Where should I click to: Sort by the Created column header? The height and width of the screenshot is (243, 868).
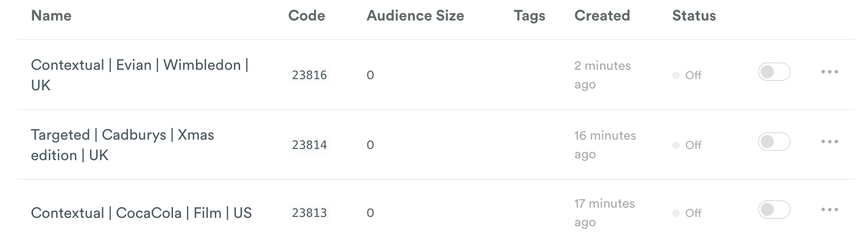(602, 16)
